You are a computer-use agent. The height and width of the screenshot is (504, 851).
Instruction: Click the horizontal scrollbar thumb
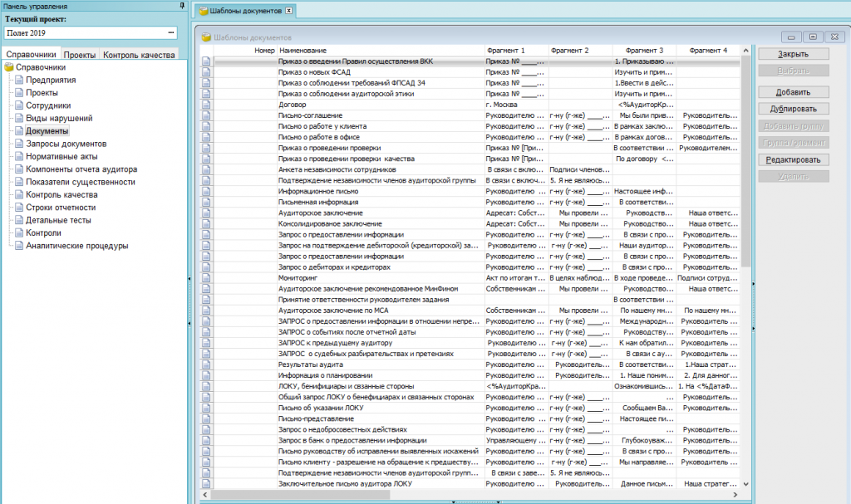point(300,494)
